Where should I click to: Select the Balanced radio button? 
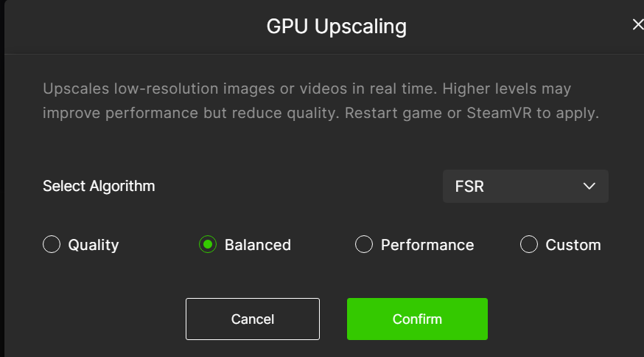[208, 245]
